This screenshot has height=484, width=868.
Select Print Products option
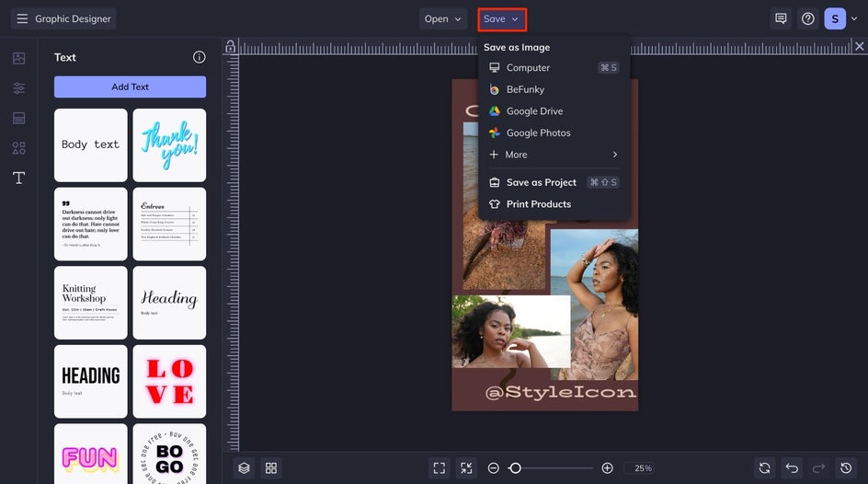[x=554, y=203]
